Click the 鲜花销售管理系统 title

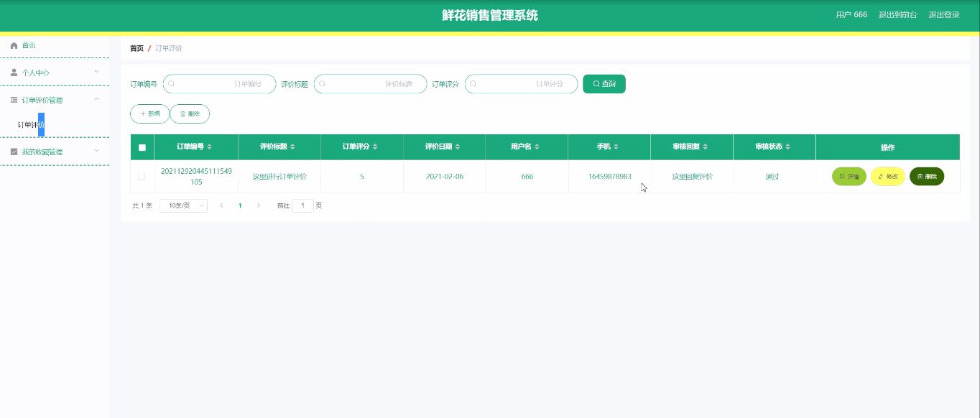click(490, 15)
